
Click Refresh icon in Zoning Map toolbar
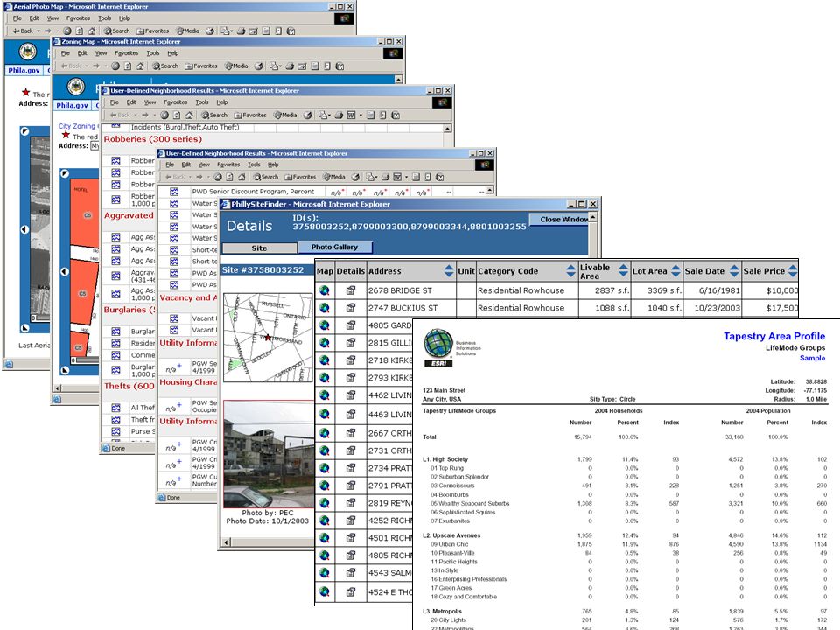coord(128,66)
